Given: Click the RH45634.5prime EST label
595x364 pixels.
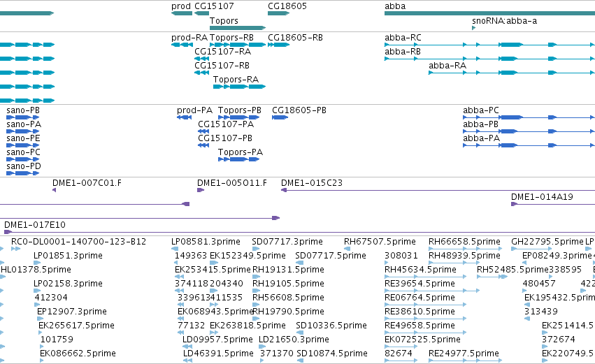Looking at the screenshot, I should pyautogui.click(x=420, y=270).
